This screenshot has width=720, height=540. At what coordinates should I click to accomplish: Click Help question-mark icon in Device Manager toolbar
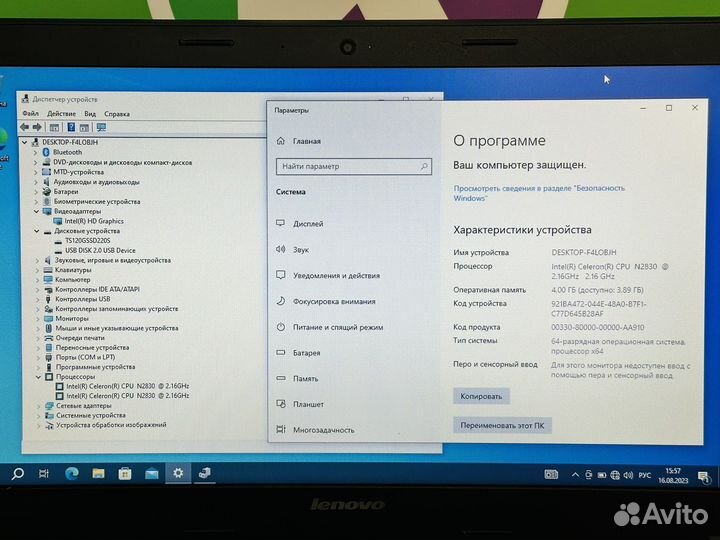pos(71,127)
